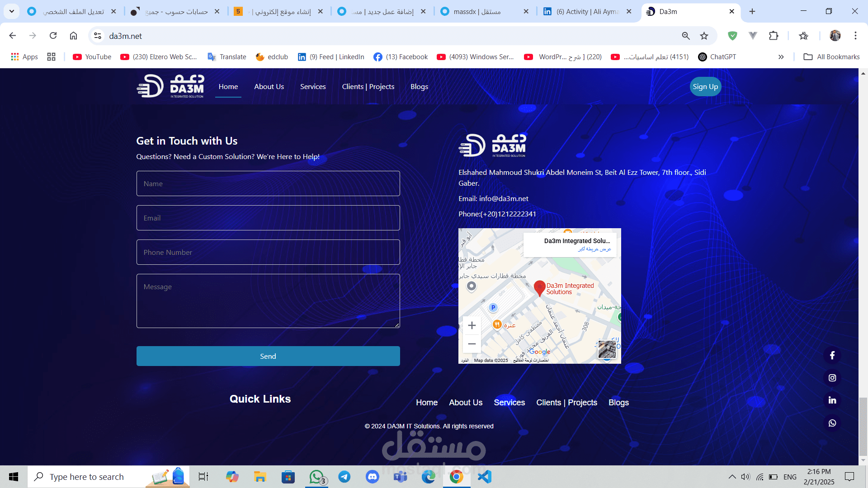Open the LinkedIn floating social icon
868x488 pixels.
click(832, 400)
